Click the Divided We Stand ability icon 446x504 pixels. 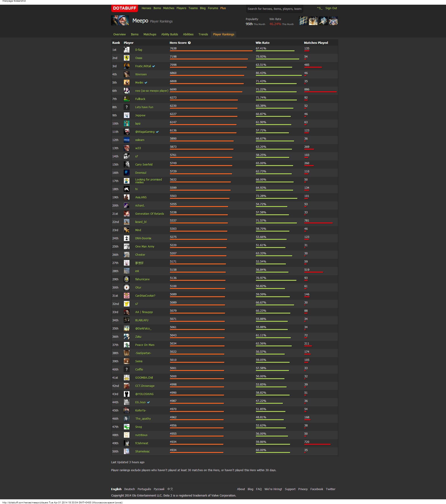333,21
